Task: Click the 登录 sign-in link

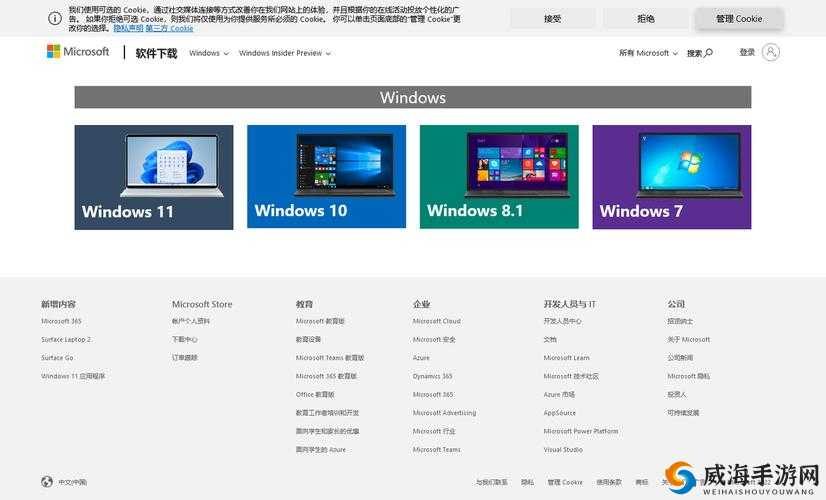Action: [x=747, y=52]
